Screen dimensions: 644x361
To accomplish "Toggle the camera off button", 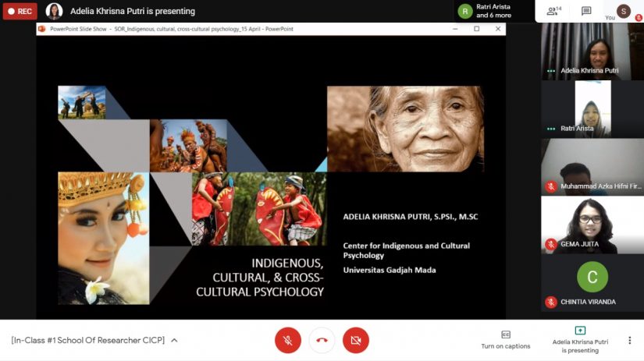I will pos(356,340).
